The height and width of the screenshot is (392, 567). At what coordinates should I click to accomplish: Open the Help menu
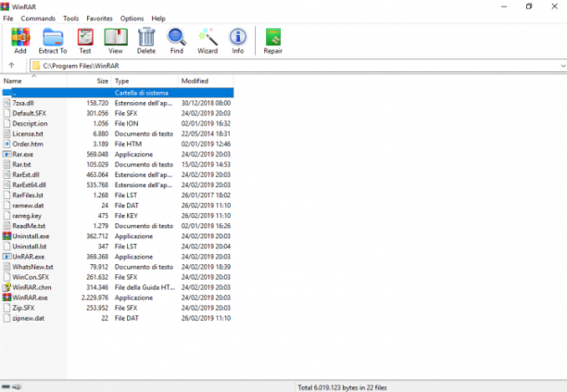pos(158,19)
